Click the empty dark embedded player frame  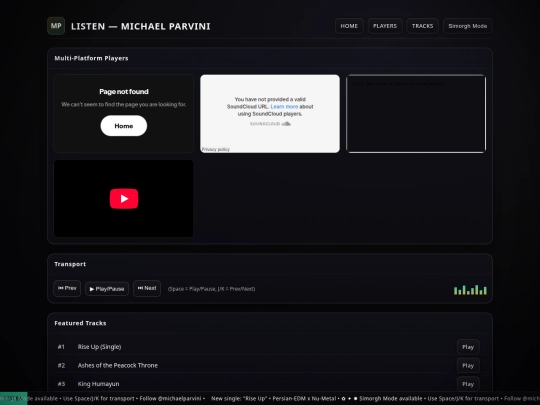pyautogui.click(x=416, y=114)
